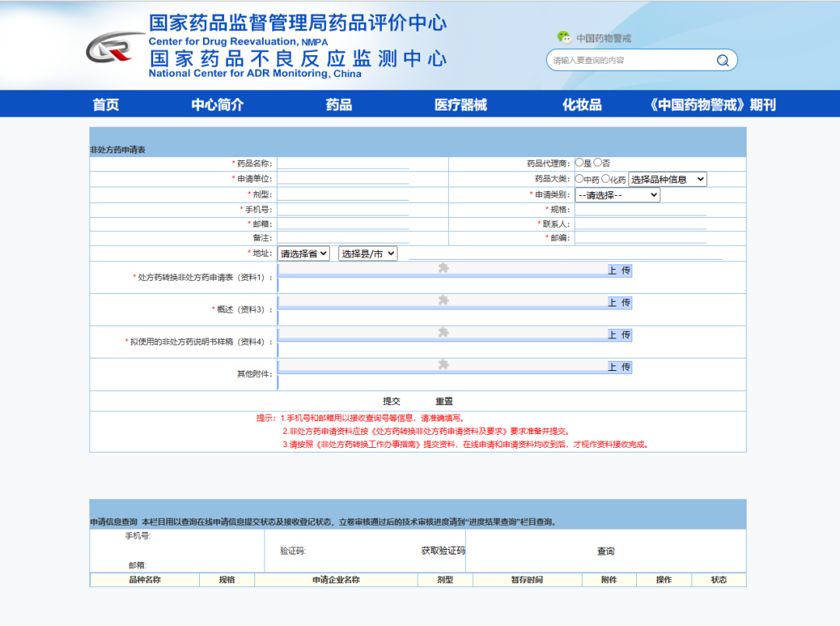Open the 请选择省 province dropdown
The image size is (840, 626).
click(x=302, y=252)
